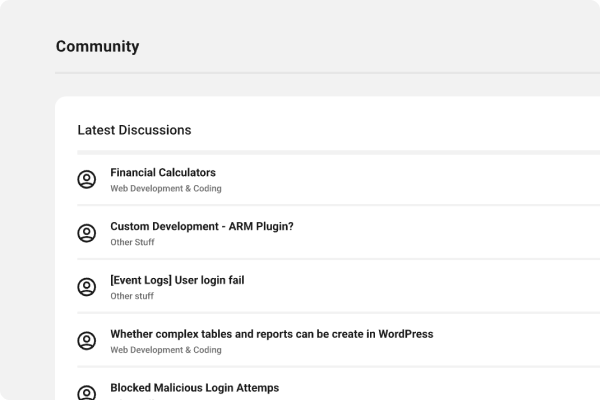Image resolution: width=600 pixels, height=400 pixels.
Task: Click Other stuff label under Event Logs
Action: [x=132, y=296]
